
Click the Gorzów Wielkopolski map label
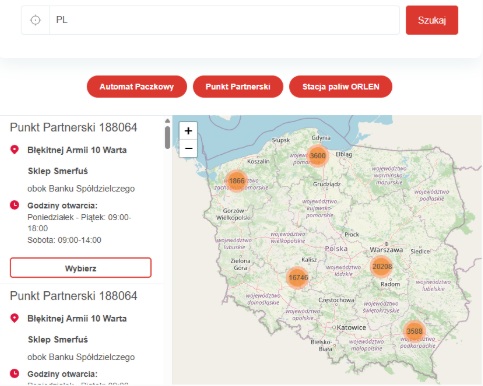click(233, 214)
